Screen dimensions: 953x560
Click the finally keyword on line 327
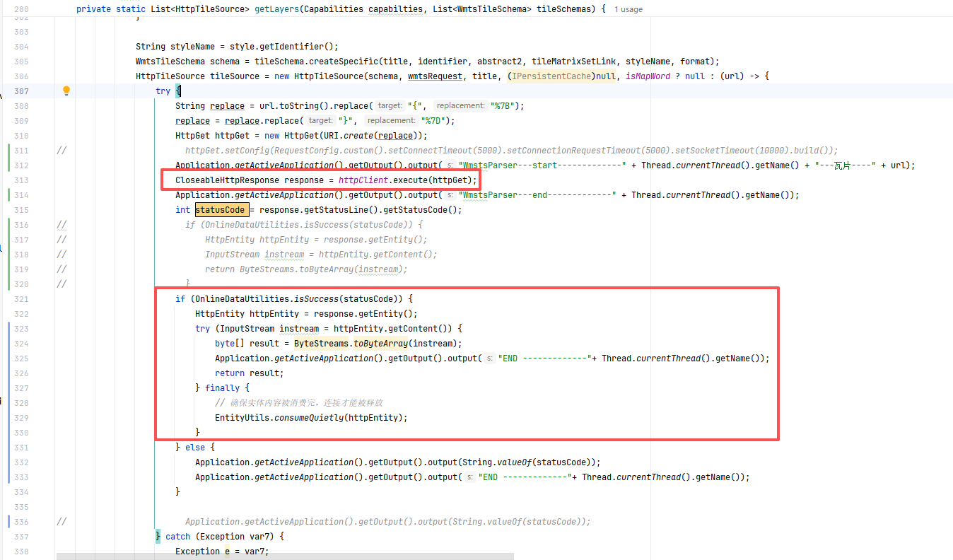[x=222, y=388]
